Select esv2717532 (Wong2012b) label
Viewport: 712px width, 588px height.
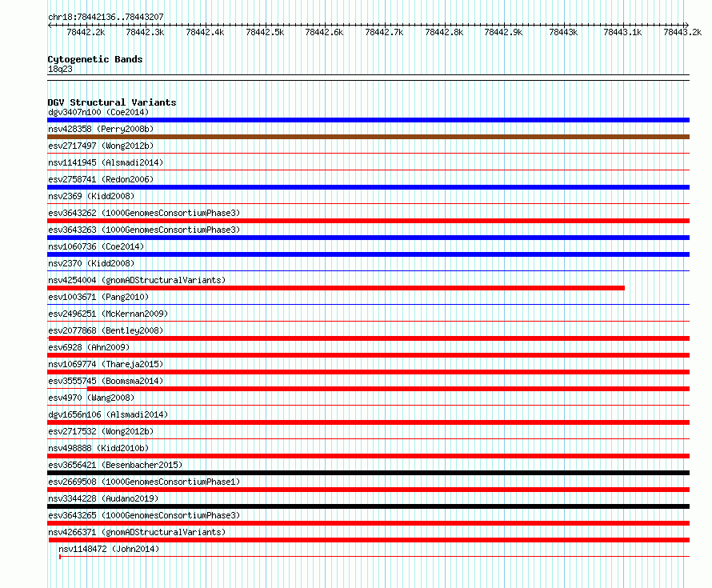101,431
